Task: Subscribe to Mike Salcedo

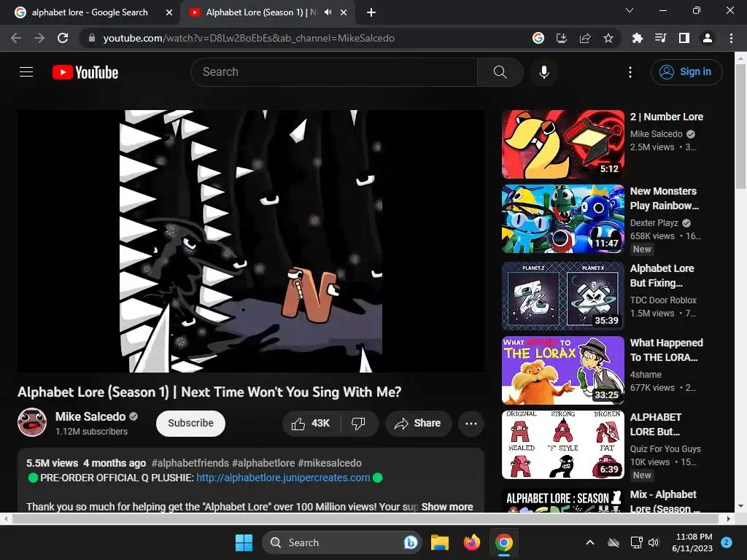Action: click(x=190, y=424)
